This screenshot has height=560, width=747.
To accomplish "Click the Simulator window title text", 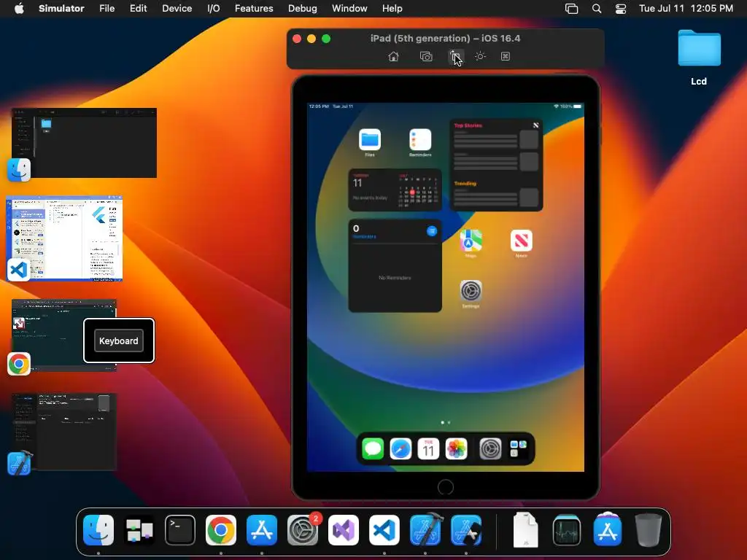I will tap(446, 38).
